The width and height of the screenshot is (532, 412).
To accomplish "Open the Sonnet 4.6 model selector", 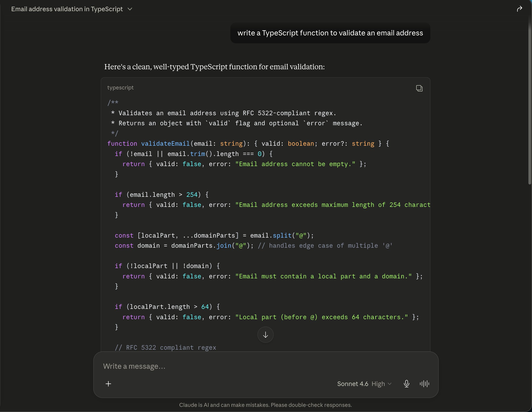I will point(364,384).
